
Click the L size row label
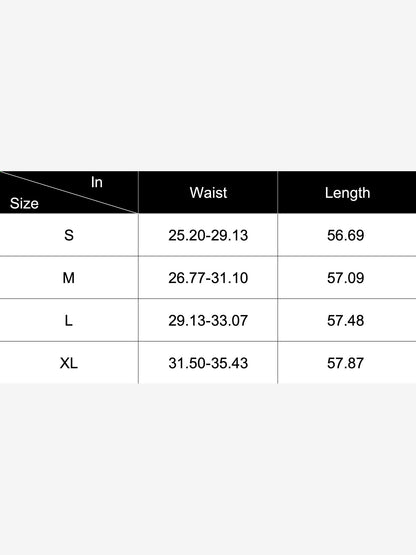[69, 321]
